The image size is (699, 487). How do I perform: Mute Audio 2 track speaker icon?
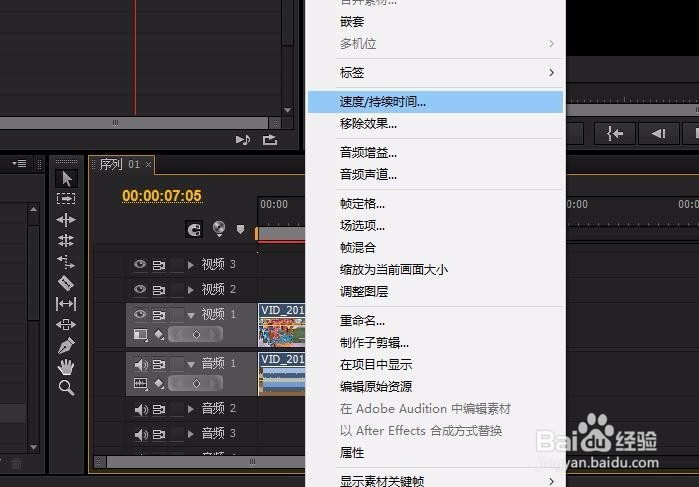click(x=141, y=409)
